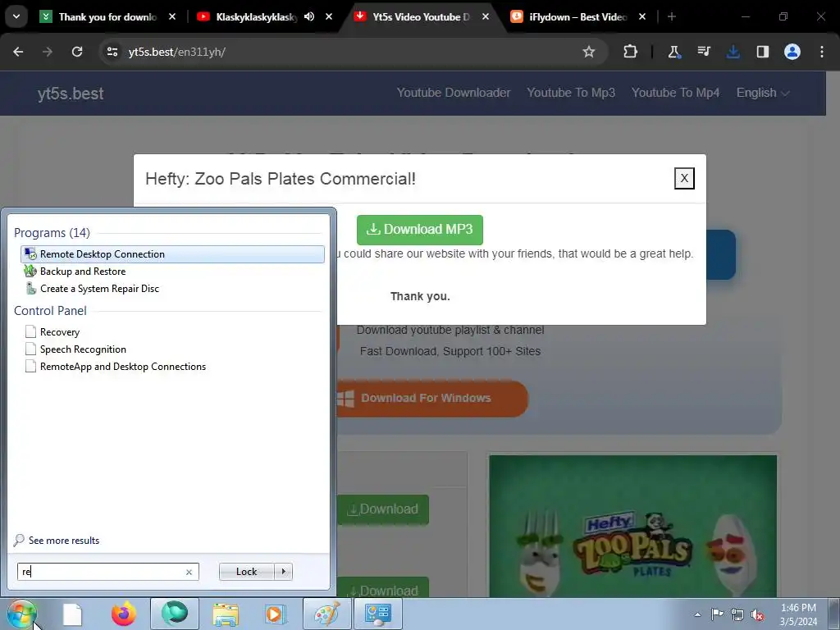Bookmark this page with the star icon
This screenshot has width=840, height=630.
tap(589, 52)
